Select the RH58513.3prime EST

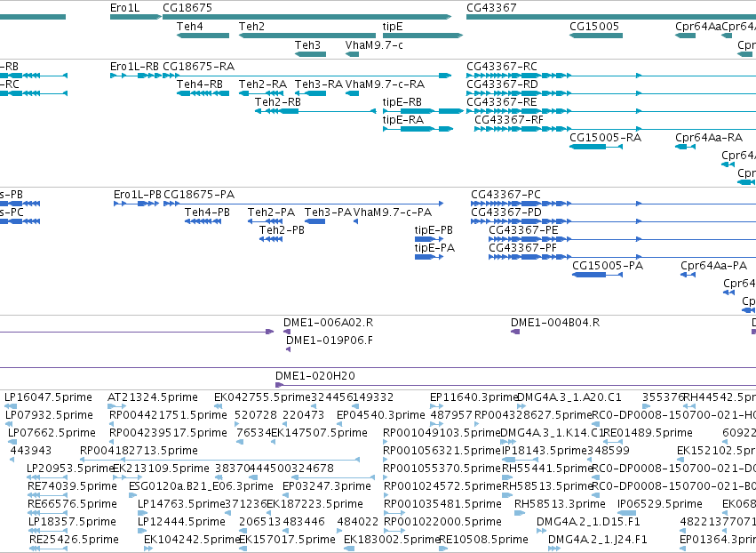click(520, 512)
